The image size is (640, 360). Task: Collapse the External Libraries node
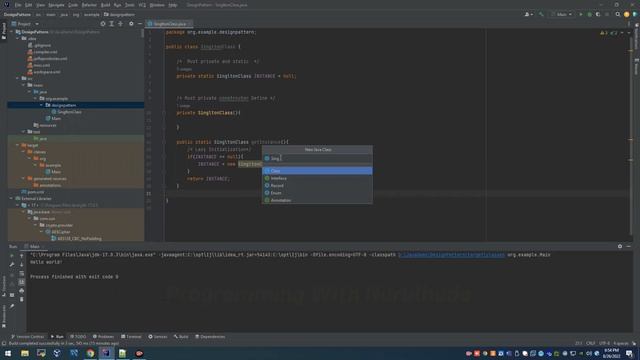tap(11, 198)
